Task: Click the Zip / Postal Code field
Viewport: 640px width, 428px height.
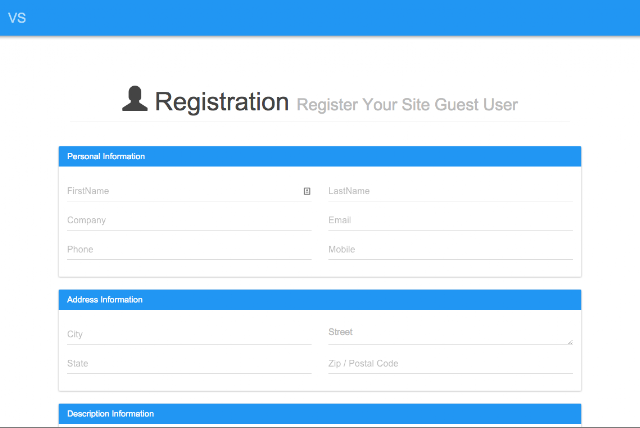Action: click(450, 364)
